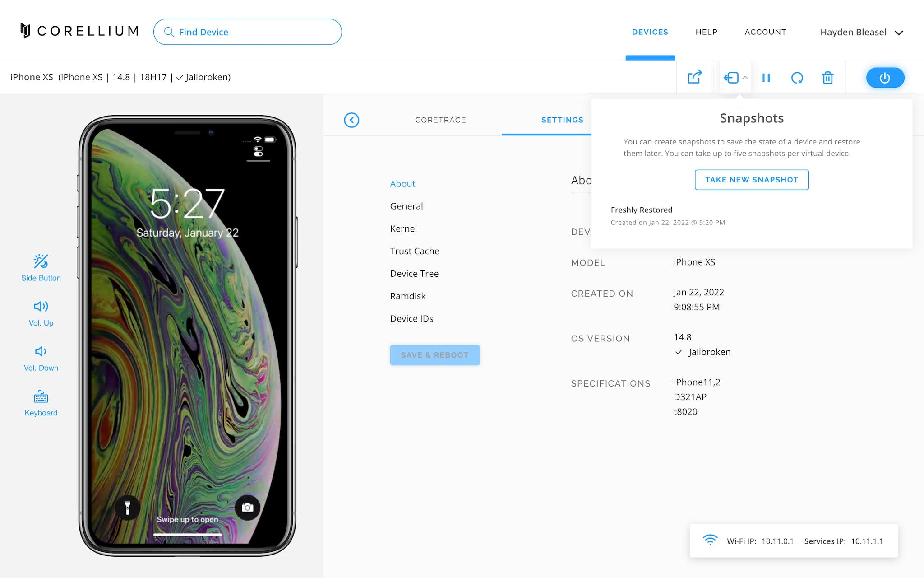
Task: Click TAKE NEW SNAPSHOT button
Action: (752, 180)
